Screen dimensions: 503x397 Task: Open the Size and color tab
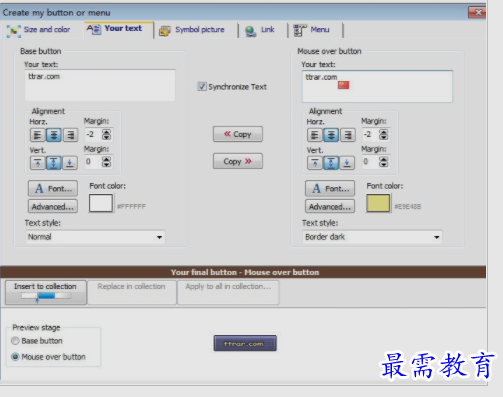point(39,30)
